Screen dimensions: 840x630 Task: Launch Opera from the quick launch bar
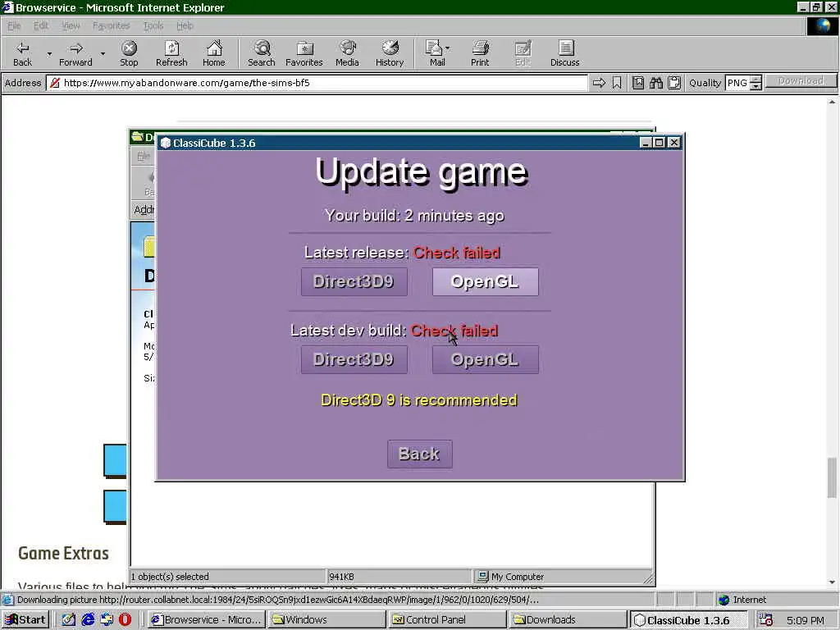125,620
